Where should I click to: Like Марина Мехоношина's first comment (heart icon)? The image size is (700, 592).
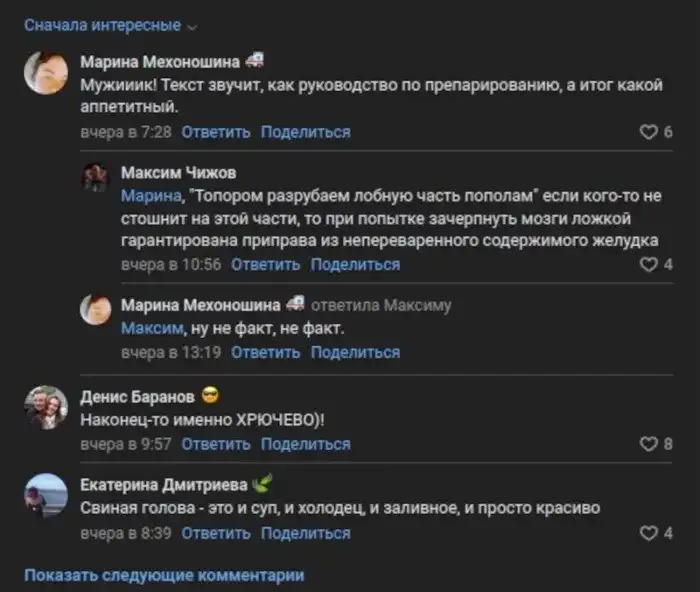pos(648,132)
